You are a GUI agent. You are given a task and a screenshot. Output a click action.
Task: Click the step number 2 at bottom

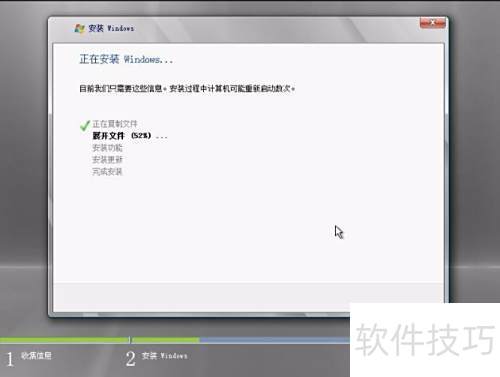(x=131, y=359)
